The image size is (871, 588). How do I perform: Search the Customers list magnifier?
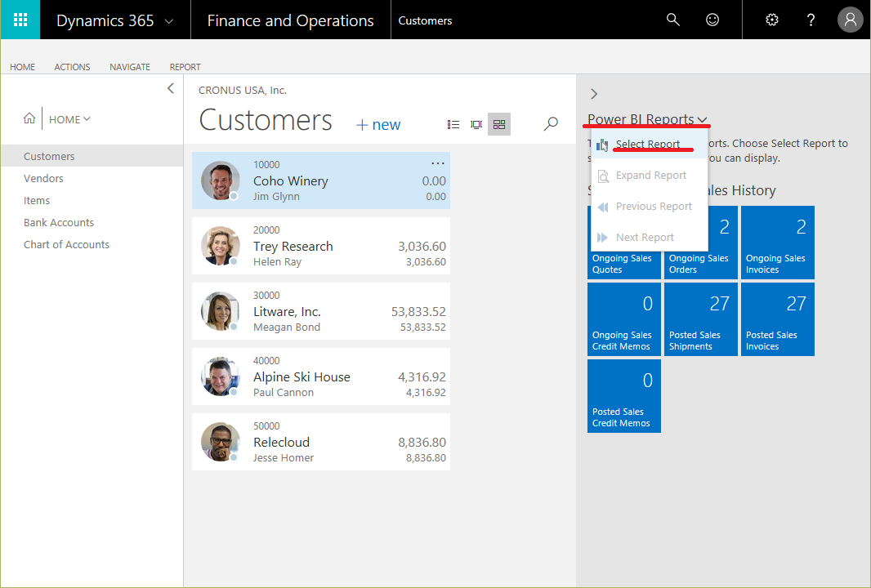coord(551,123)
